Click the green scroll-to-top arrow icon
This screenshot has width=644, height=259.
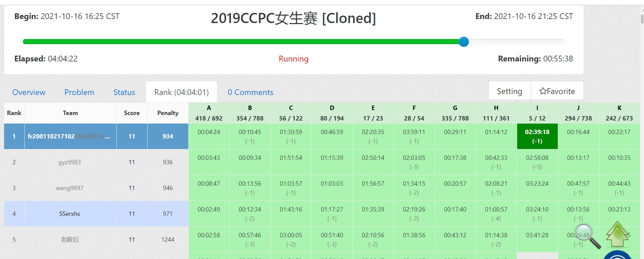(x=617, y=235)
